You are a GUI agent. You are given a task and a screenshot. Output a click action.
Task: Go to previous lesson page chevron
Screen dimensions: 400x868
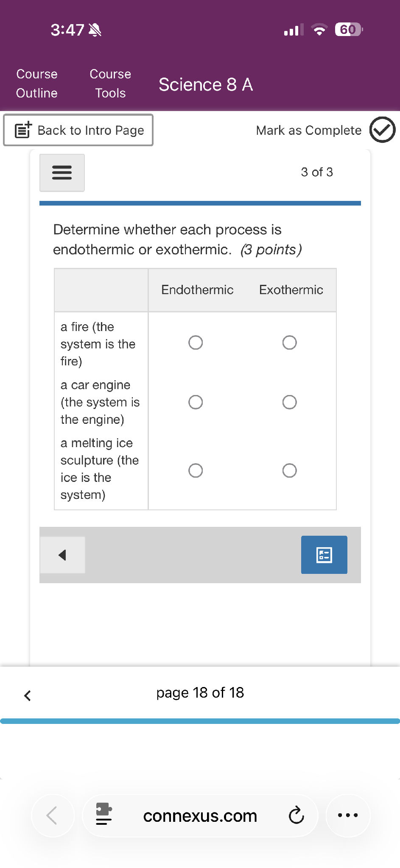pos(28,696)
